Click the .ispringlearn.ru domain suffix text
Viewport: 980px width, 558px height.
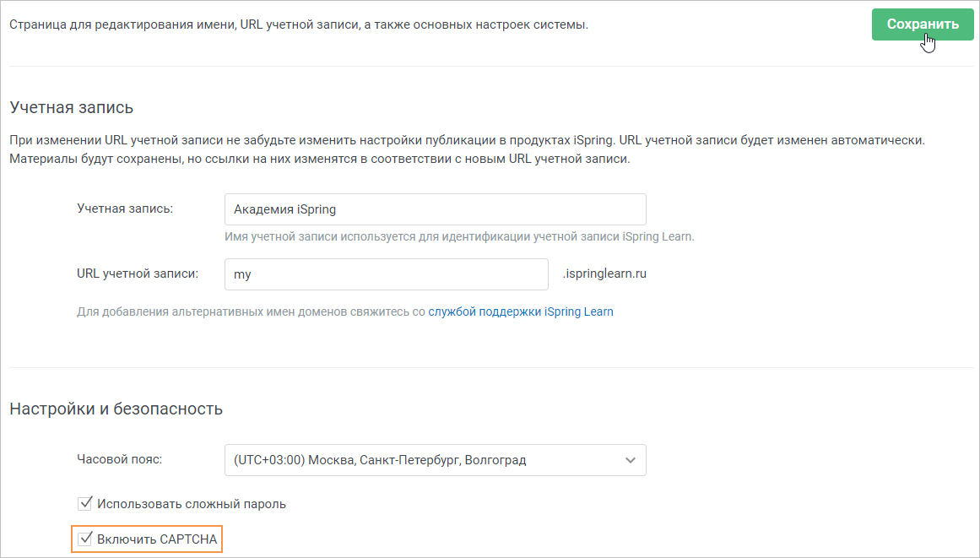point(604,274)
